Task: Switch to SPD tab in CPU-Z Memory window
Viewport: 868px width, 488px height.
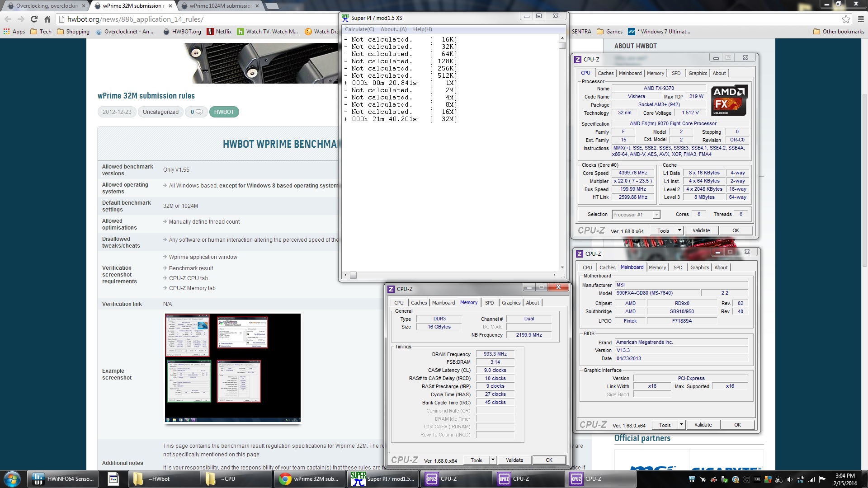Action: [x=489, y=303]
